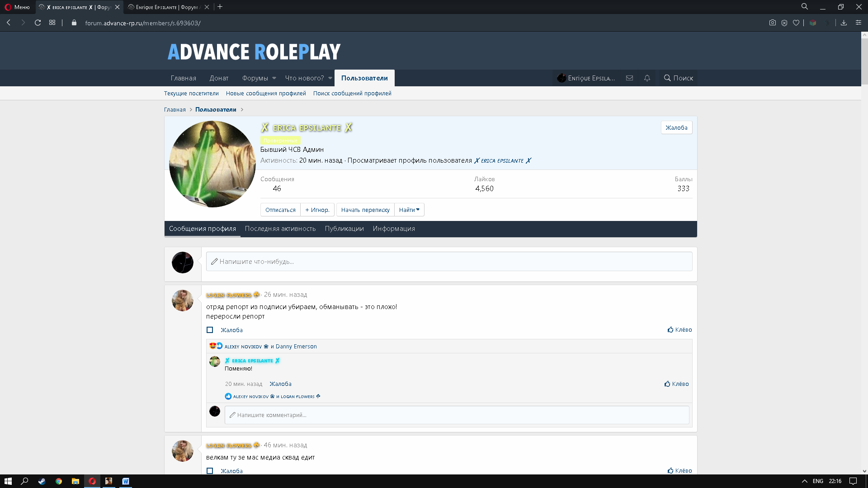Open the Найти dropdown button

(409, 210)
